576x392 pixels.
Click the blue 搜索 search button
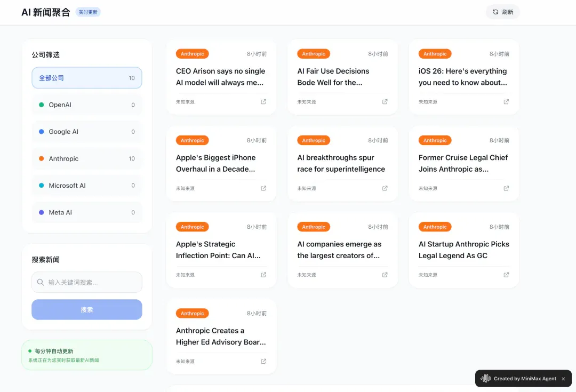click(x=87, y=309)
